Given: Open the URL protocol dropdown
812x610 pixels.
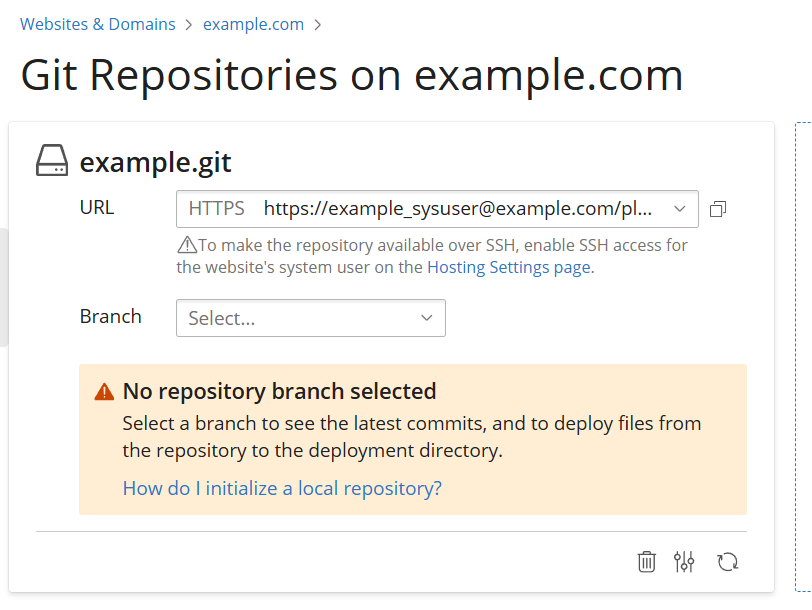Looking at the screenshot, I should tap(437, 209).
